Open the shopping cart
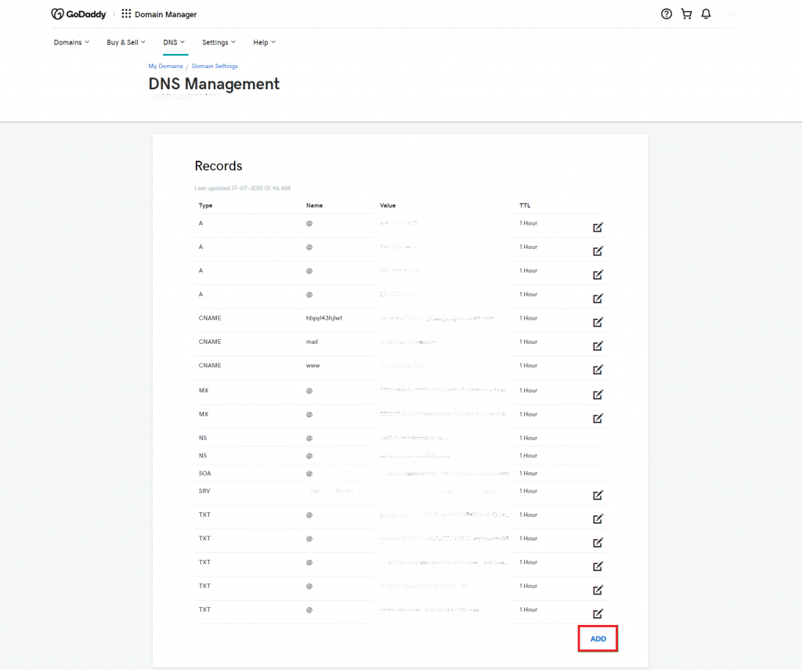Screen dimensions: 802x672 (686, 13)
